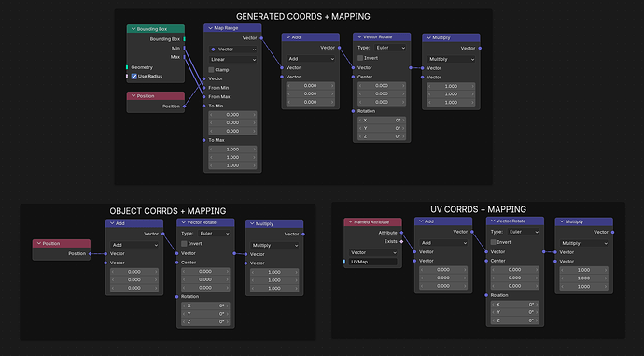Click Rotation X field in UV Coords frame
The height and width of the screenshot is (356, 644).
pyautogui.click(x=514, y=305)
